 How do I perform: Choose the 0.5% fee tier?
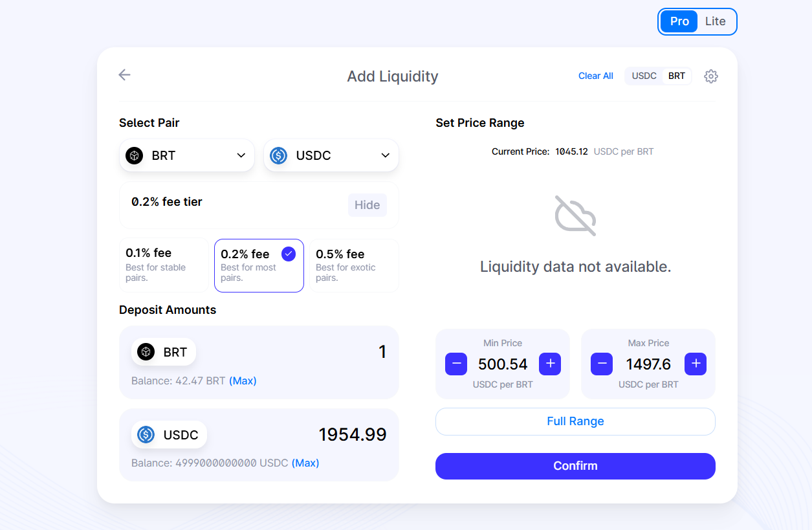(354, 265)
